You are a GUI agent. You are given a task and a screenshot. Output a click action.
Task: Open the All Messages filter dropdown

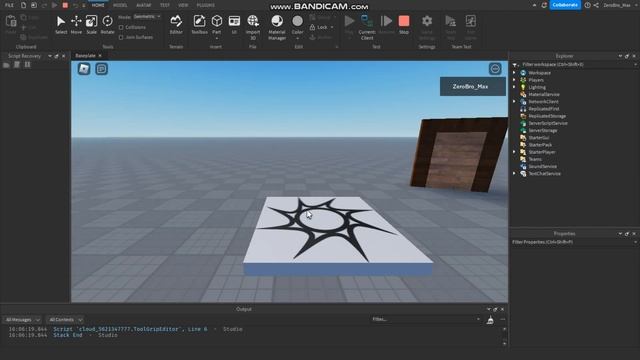(22, 320)
